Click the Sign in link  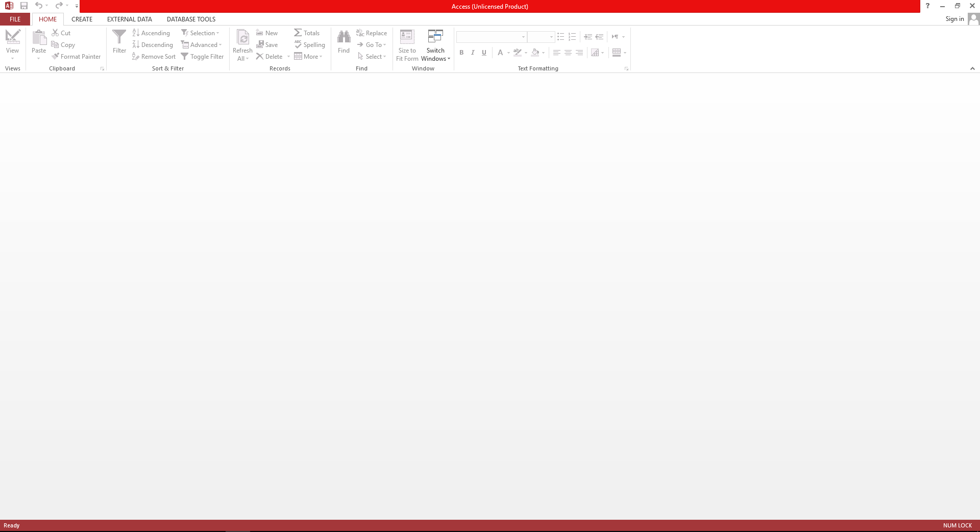(x=954, y=19)
